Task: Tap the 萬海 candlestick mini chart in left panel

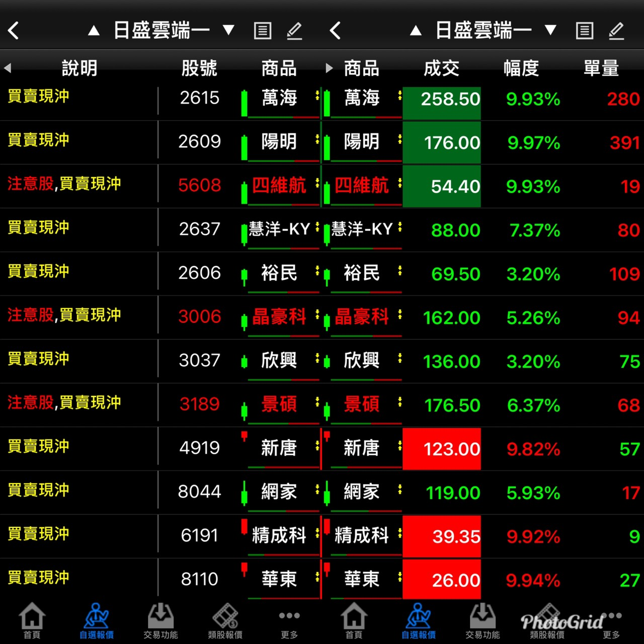Action: [245, 103]
